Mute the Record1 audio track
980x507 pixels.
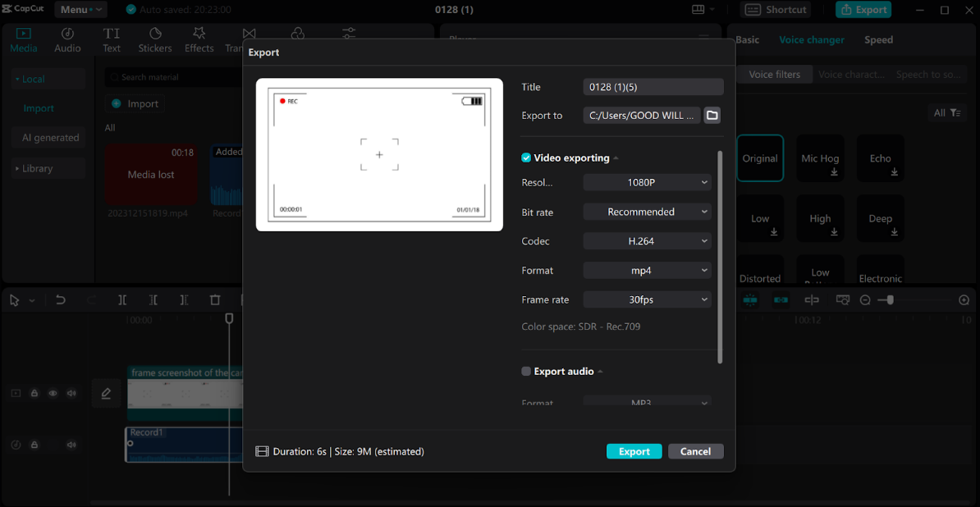coord(72,445)
